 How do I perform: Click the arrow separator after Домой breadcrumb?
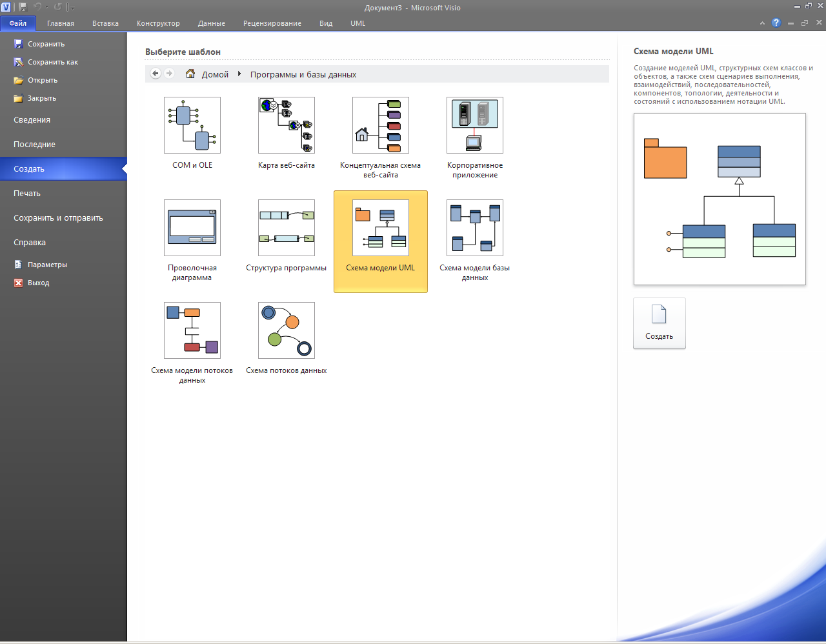click(x=239, y=74)
